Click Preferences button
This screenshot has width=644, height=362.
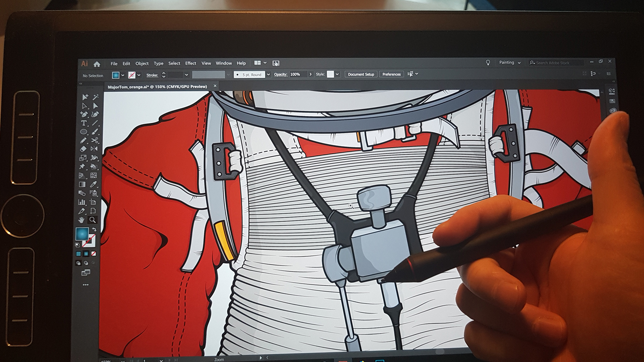(391, 74)
